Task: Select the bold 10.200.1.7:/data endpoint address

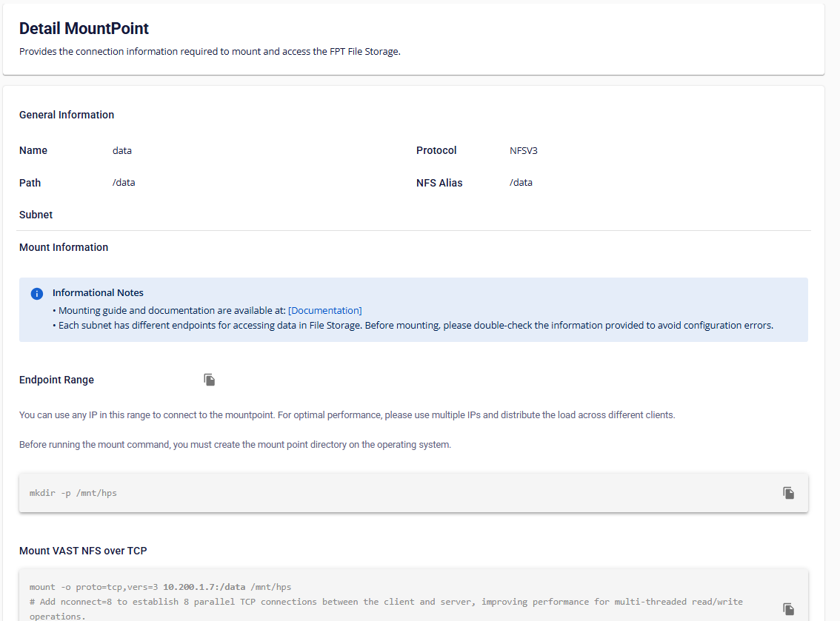Action: [204, 587]
